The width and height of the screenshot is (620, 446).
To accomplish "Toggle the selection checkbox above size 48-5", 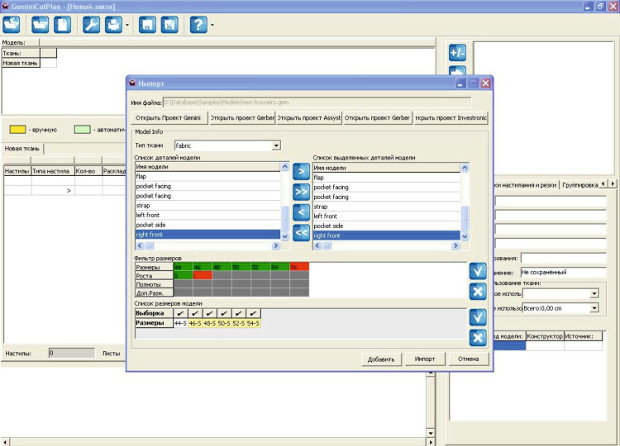I will point(208,313).
